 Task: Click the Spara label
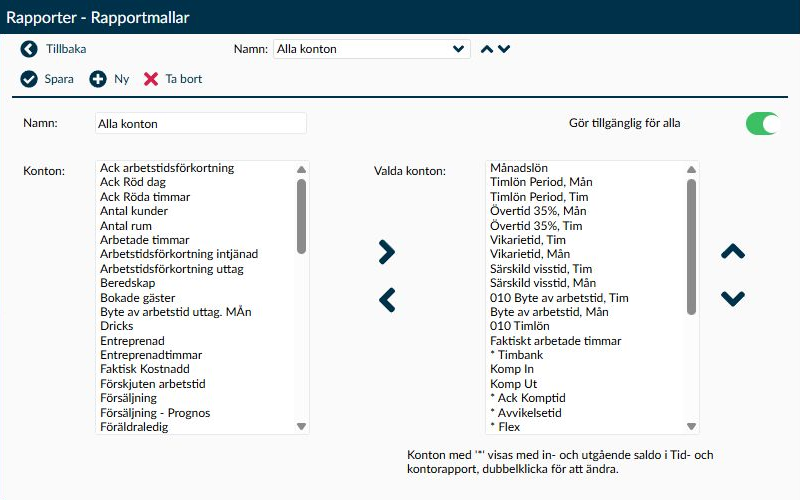pyautogui.click(x=59, y=79)
